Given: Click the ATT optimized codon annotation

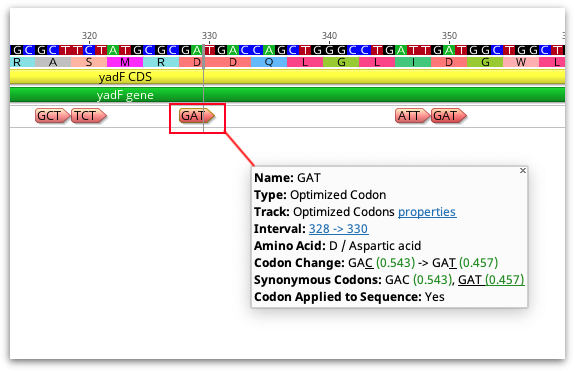Looking at the screenshot, I should 412,116.
